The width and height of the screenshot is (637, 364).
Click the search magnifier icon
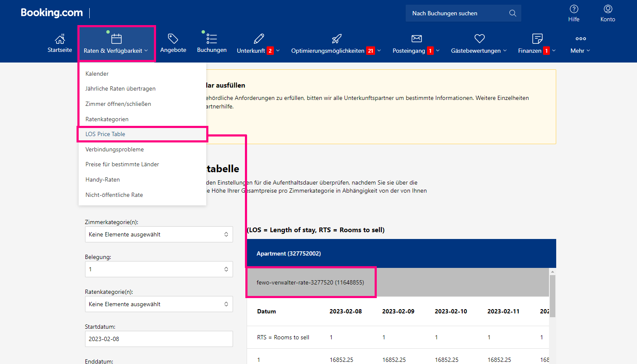pyautogui.click(x=513, y=13)
